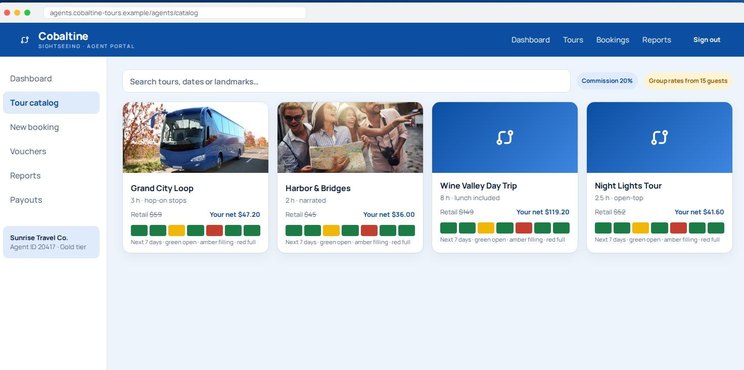
Task: Select amber day swatch on Night Lights Tour
Action: (641, 228)
